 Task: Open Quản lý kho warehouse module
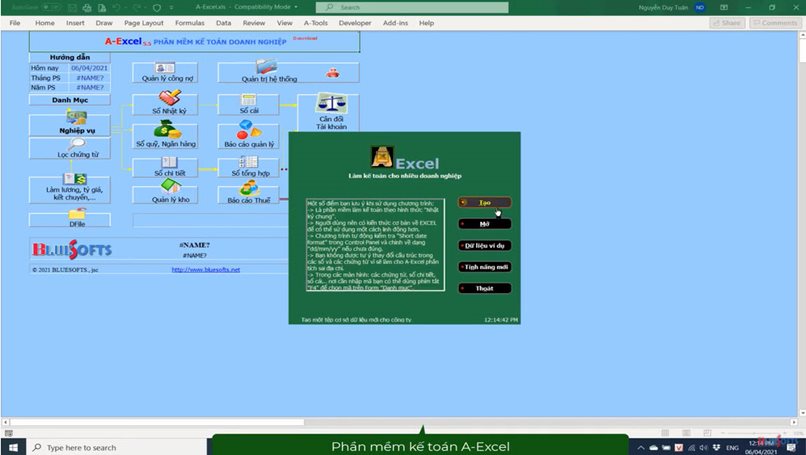click(x=164, y=194)
